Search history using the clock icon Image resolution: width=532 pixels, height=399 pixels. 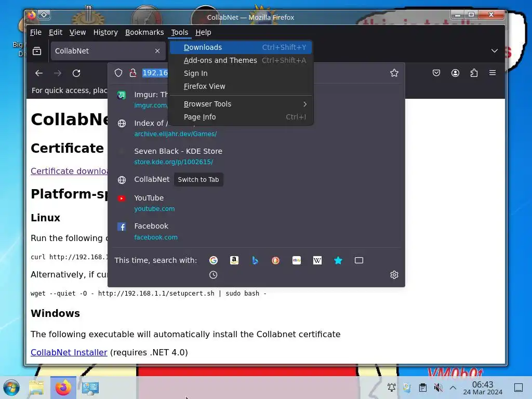[214, 275]
